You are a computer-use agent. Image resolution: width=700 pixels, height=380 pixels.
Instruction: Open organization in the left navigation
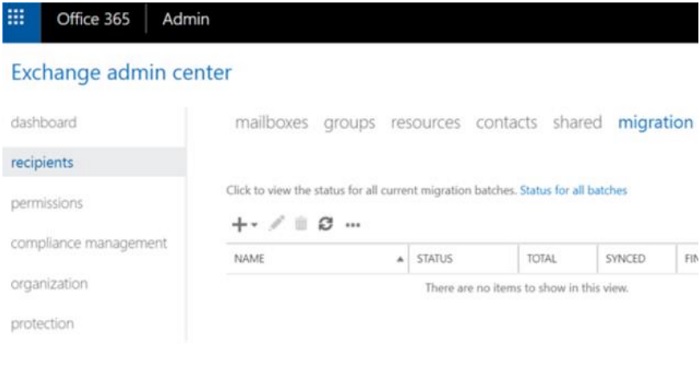pos(49,284)
